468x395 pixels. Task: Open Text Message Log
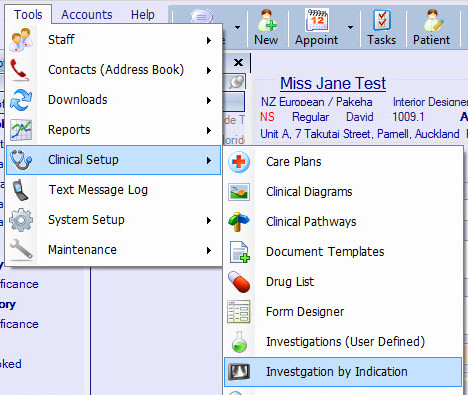pyautogui.click(x=113, y=190)
